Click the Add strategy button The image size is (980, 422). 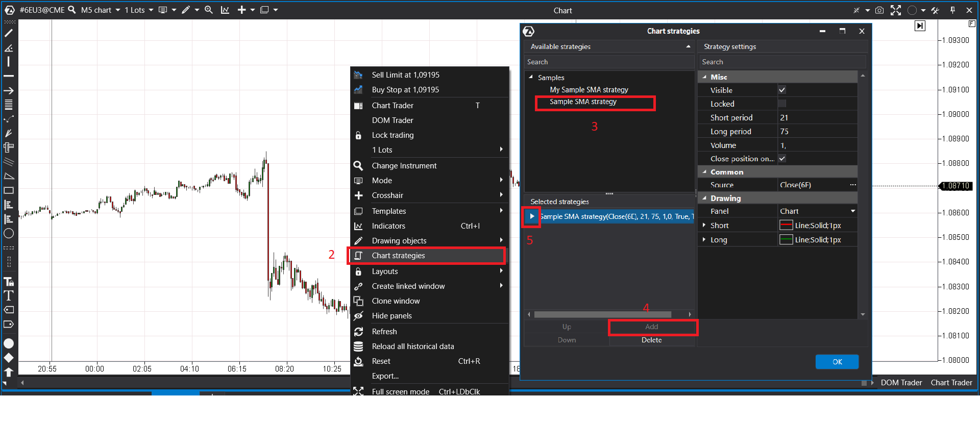click(x=652, y=327)
